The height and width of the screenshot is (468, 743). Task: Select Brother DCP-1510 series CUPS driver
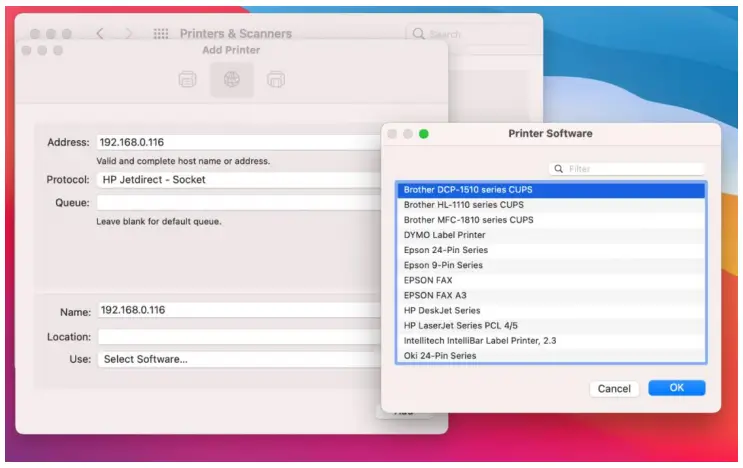pyautogui.click(x=551, y=190)
